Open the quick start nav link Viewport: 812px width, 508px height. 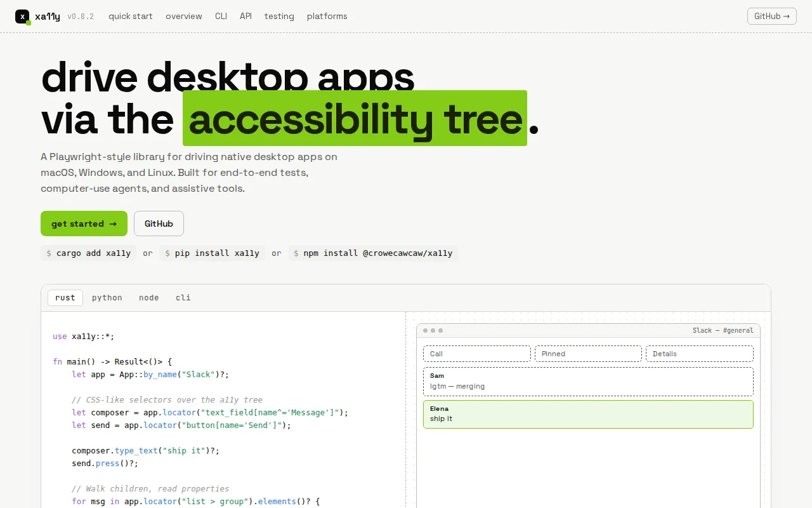131,17
